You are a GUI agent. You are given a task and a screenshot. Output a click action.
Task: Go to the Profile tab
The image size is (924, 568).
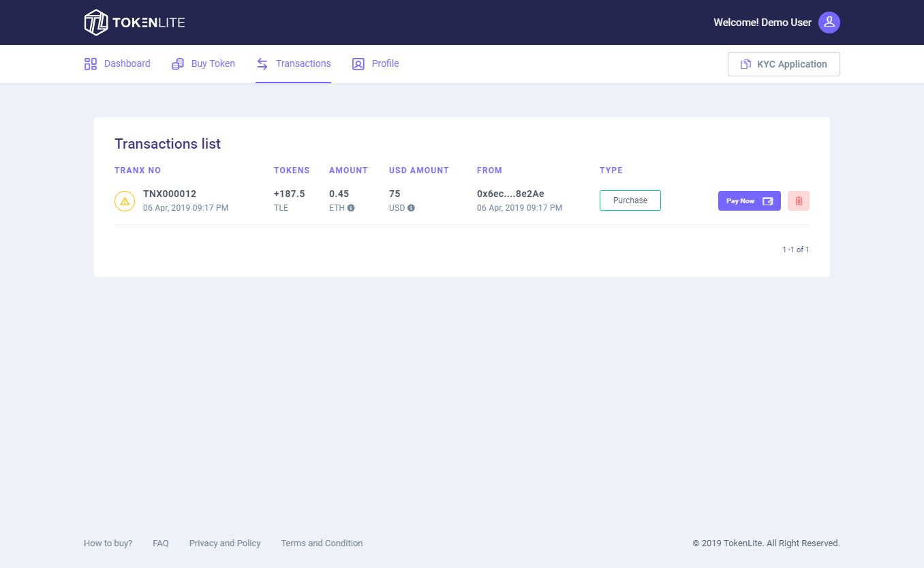[385, 64]
